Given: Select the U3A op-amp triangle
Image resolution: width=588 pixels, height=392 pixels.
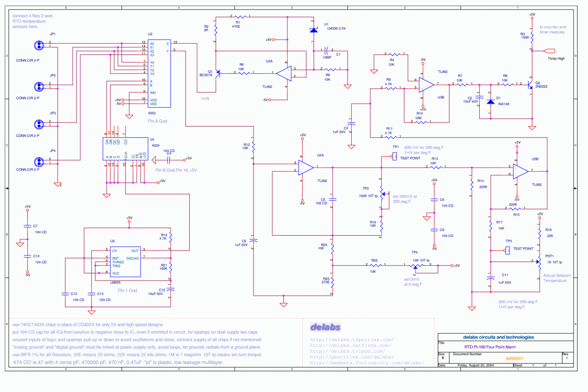Looking at the screenshot, I should click(284, 73).
